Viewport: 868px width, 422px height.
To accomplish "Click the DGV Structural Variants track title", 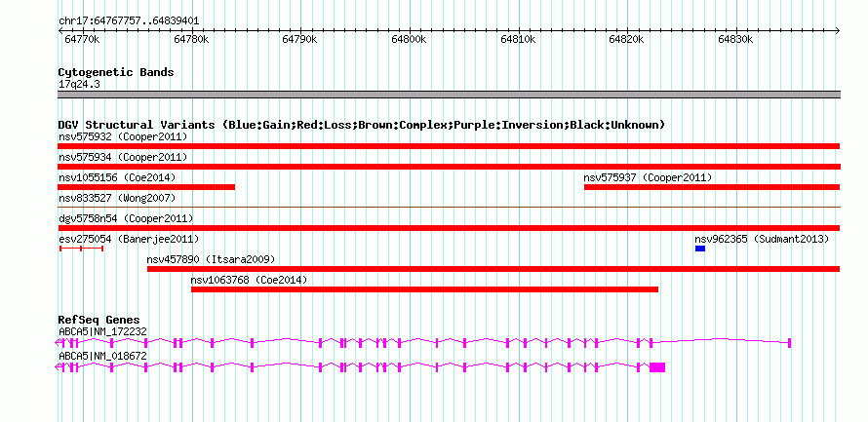I will point(362,125).
